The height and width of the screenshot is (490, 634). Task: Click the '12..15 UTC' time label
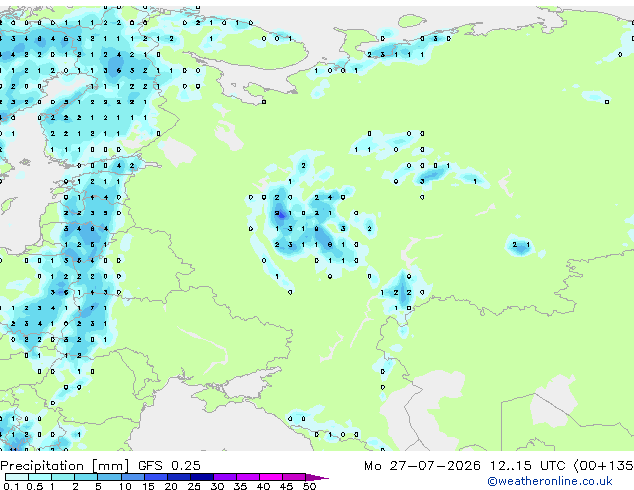point(527,466)
